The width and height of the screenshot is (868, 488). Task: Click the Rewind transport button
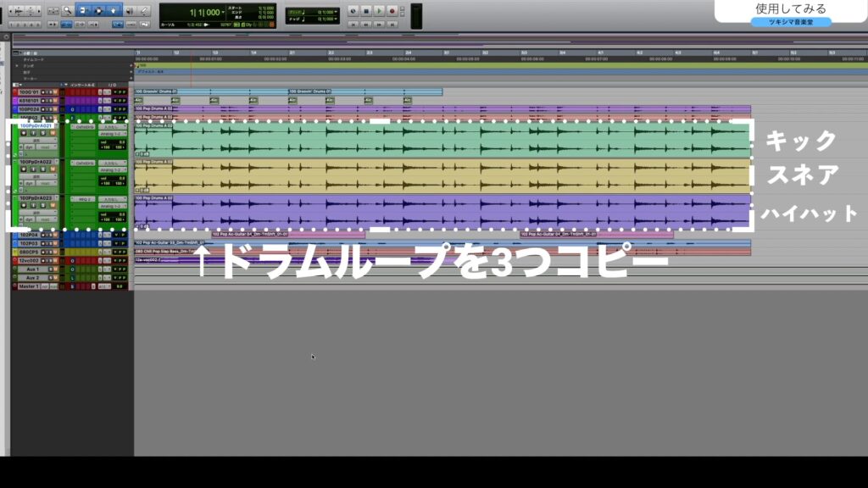[x=366, y=25]
